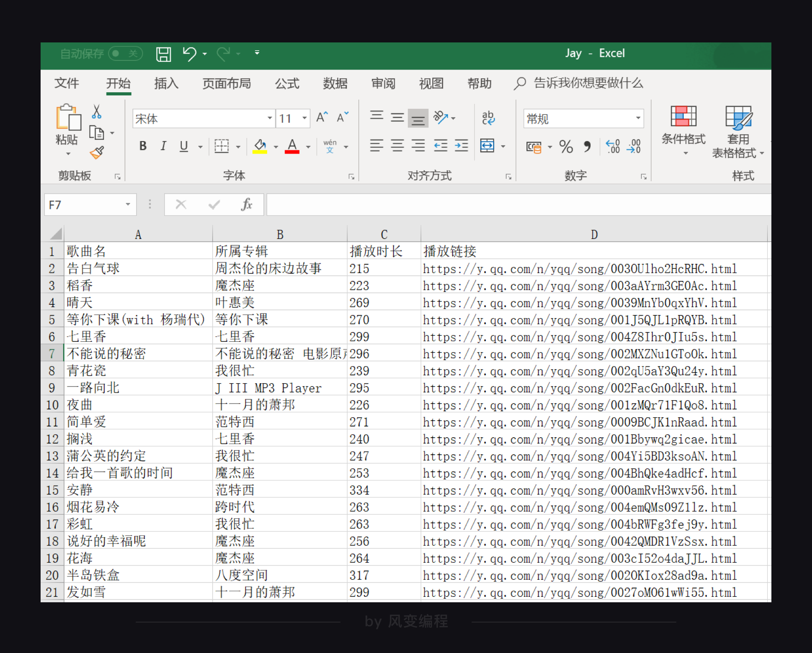Screen dimensions: 812x653
Task: Open the merge cells dropdown arrow
Action: click(x=503, y=147)
